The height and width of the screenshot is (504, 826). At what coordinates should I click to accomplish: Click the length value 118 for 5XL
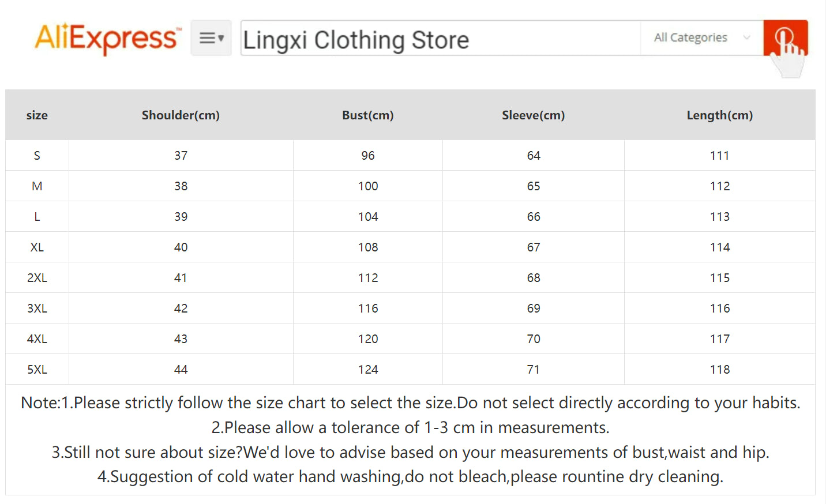pos(719,369)
